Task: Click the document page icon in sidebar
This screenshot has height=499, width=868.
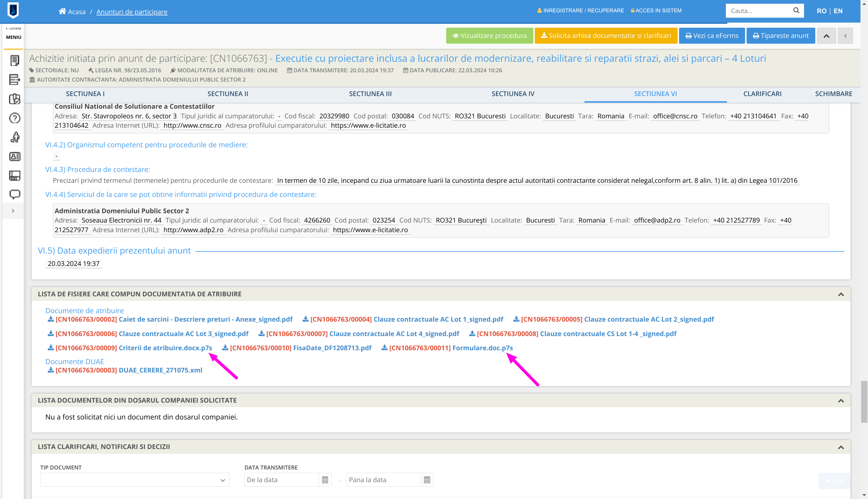Action: coord(14,60)
